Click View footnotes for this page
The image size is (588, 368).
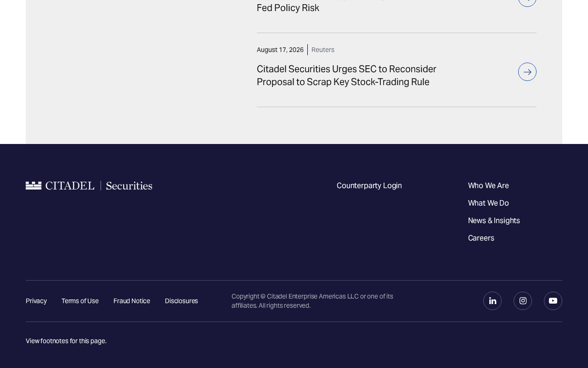66,341
